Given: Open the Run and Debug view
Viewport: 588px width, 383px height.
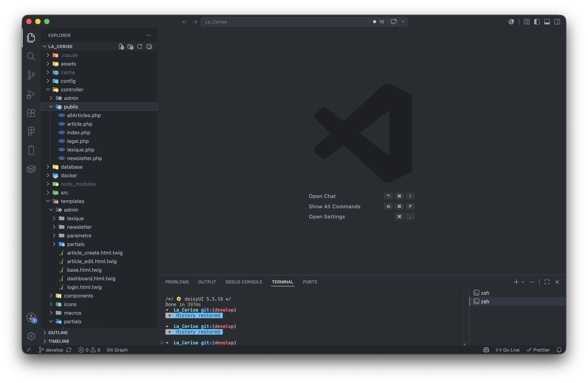Looking at the screenshot, I should [31, 94].
